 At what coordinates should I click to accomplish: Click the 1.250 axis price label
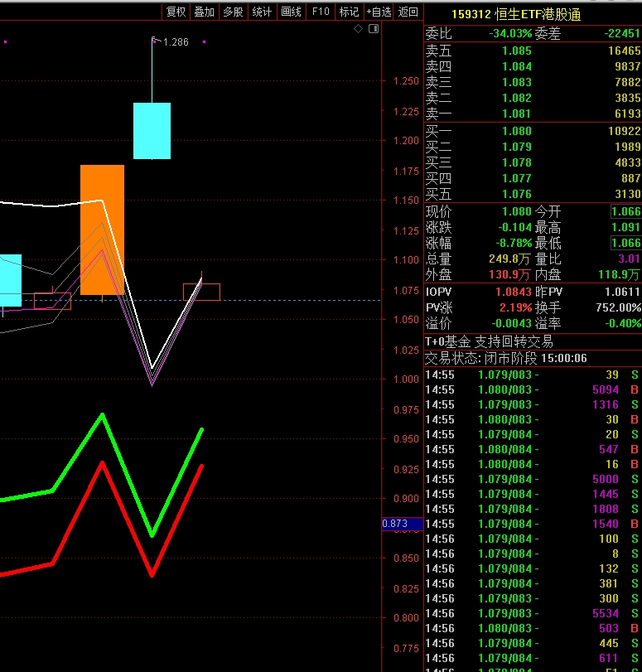[406, 81]
